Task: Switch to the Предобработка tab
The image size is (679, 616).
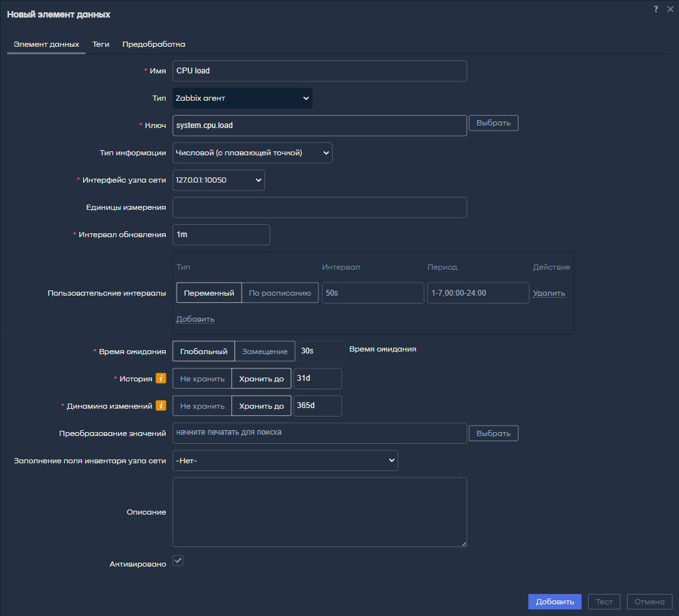Action: [x=154, y=44]
